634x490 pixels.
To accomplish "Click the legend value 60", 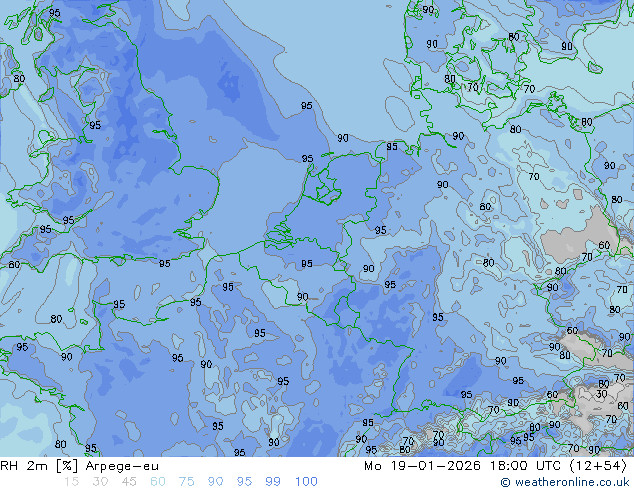I will pos(158,482).
